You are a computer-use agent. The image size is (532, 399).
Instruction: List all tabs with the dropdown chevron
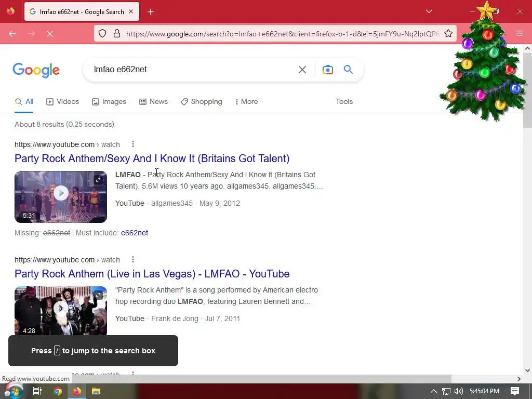point(429,11)
